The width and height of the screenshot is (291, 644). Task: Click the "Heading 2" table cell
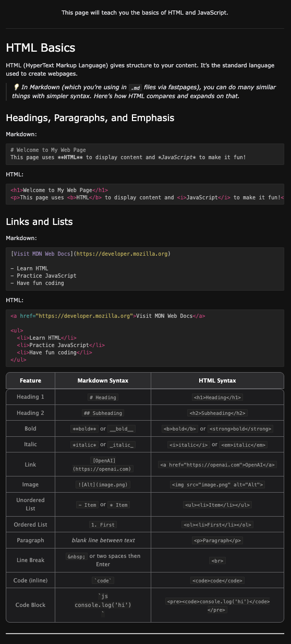click(30, 413)
